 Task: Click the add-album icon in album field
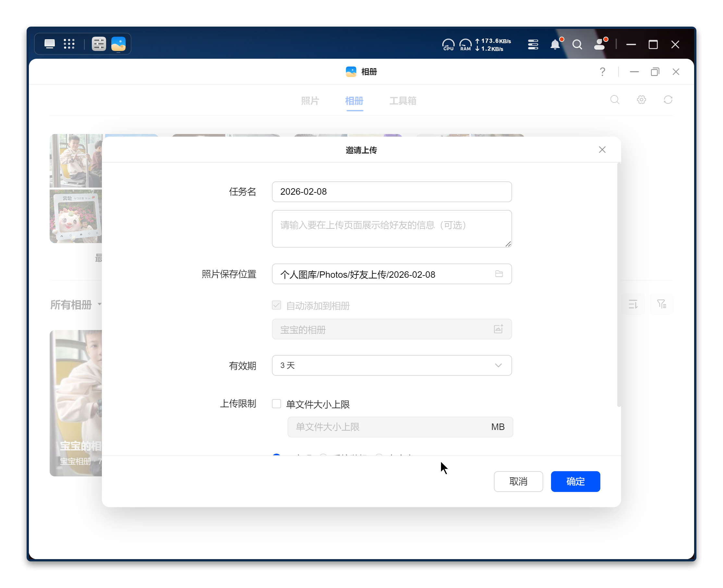pyautogui.click(x=498, y=329)
